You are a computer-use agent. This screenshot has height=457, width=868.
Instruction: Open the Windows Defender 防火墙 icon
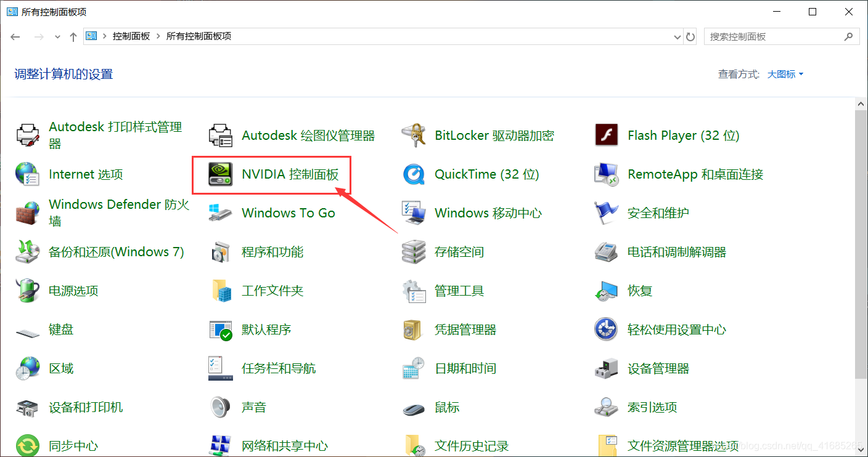pos(28,213)
